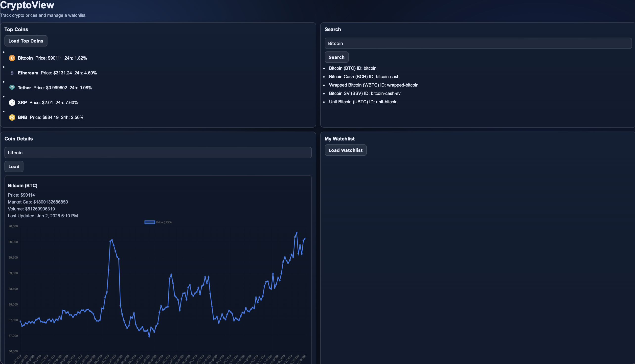This screenshot has width=635, height=364.
Task: Click the Bitcoin coin logo icon
Action: coord(12,58)
